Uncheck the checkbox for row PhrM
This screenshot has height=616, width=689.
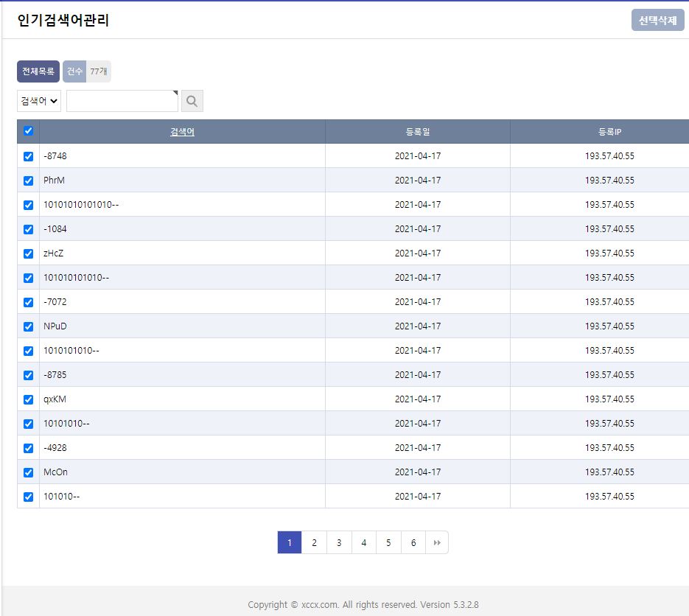point(28,181)
